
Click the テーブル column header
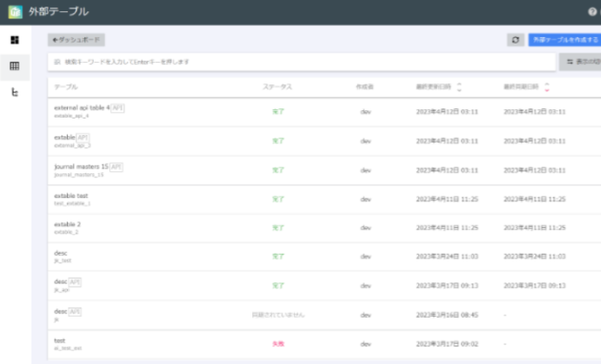66,87
